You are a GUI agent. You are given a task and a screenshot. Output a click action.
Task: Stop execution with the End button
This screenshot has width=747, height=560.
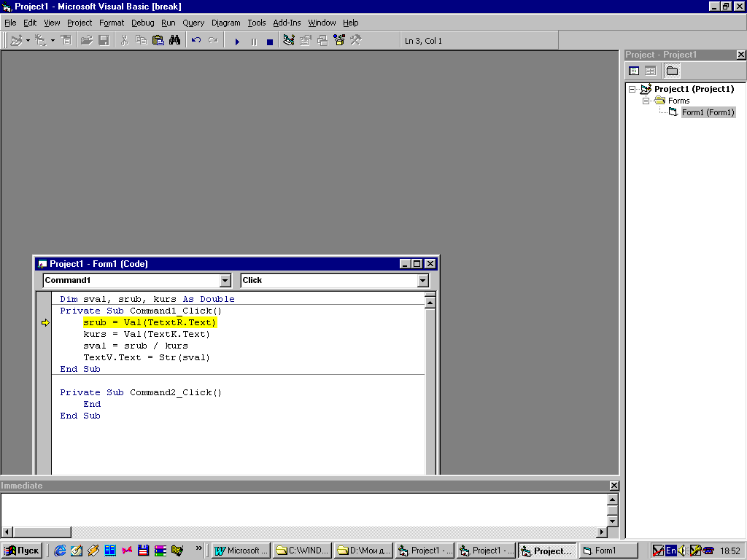pyautogui.click(x=269, y=42)
